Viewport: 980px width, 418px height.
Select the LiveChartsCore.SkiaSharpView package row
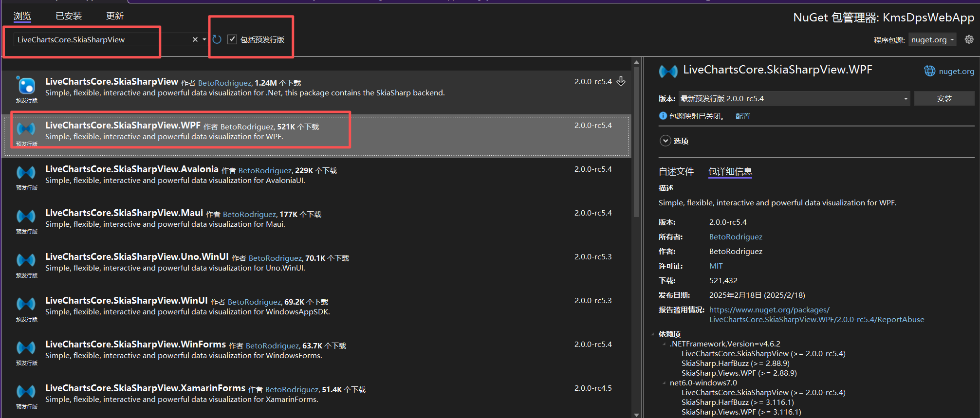(316, 92)
